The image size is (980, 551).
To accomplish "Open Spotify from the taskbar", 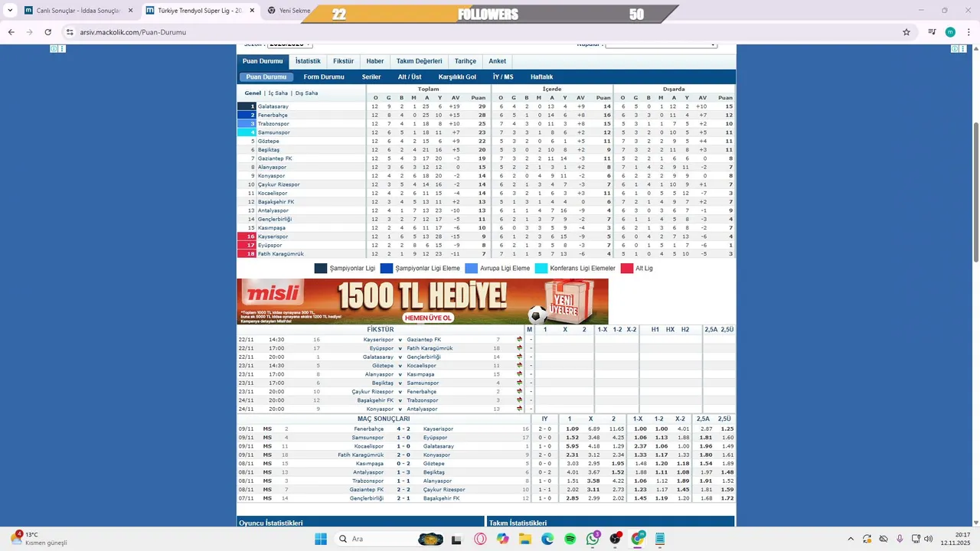I will click(570, 539).
